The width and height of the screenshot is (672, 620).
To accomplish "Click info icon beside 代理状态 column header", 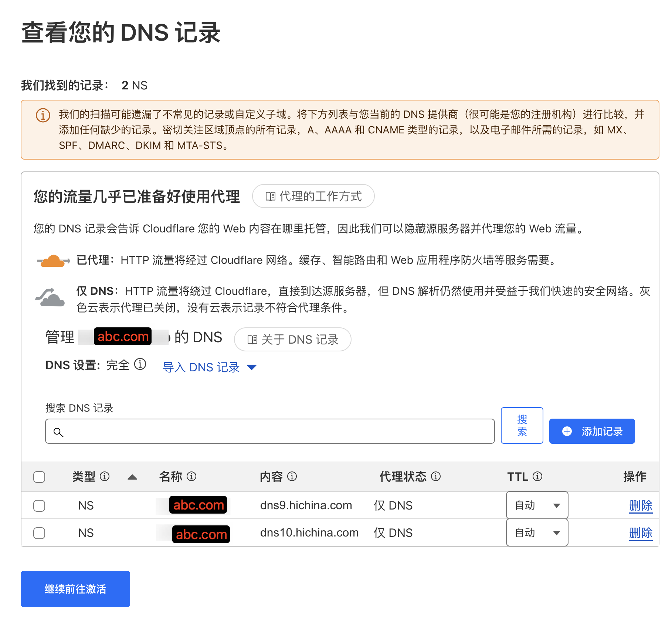I will 436,476.
